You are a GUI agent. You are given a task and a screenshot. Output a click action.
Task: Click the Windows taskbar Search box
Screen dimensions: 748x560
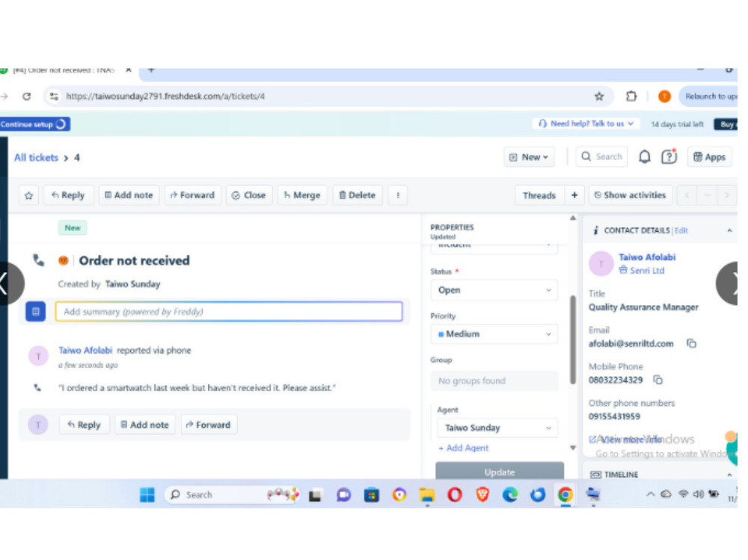pyautogui.click(x=233, y=495)
